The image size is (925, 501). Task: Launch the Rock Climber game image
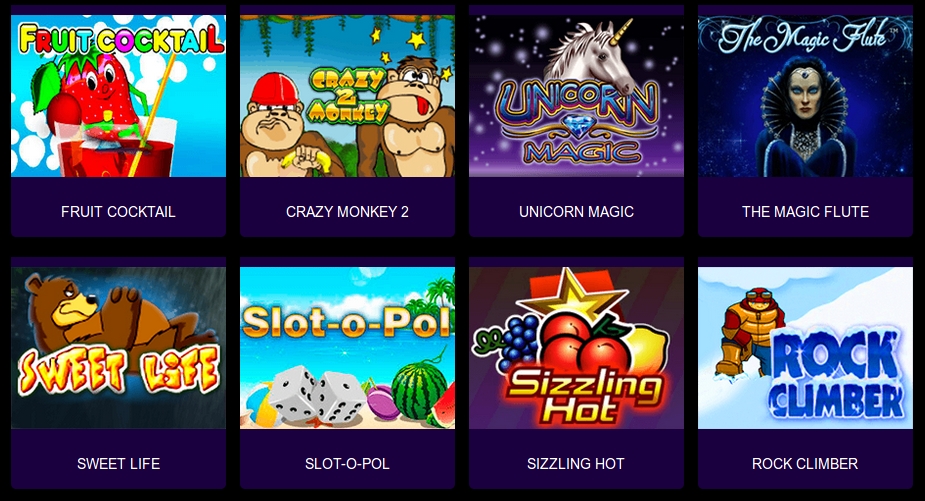pyautogui.click(x=805, y=348)
